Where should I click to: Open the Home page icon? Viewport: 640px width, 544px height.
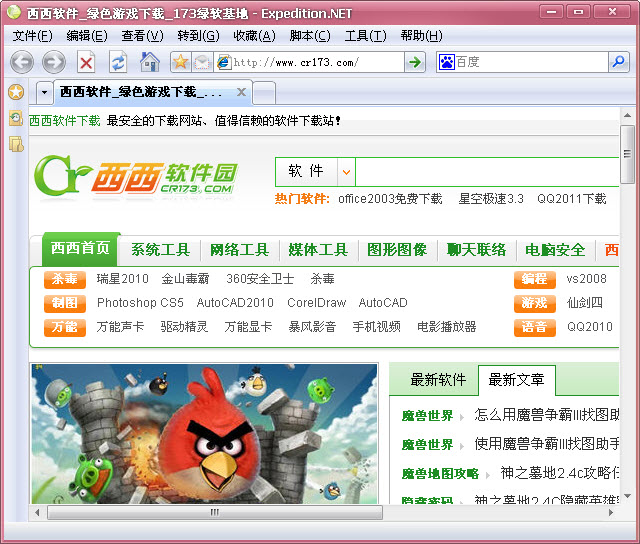point(149,62)
